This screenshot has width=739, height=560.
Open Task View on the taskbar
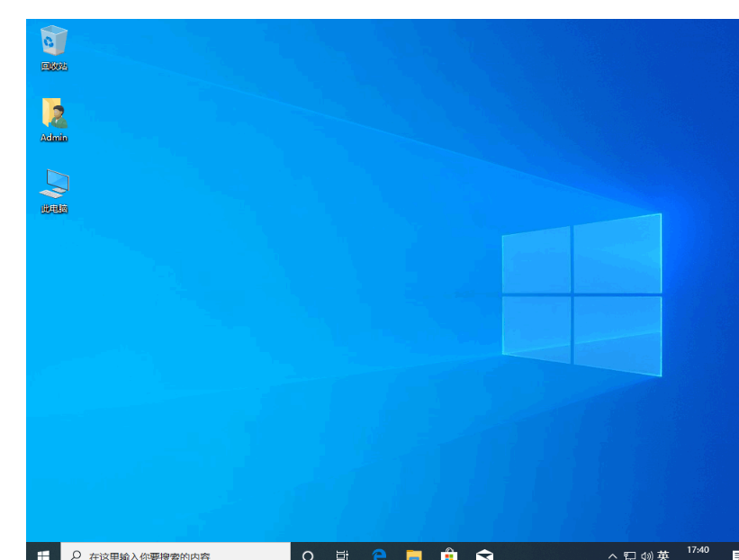[342, 555]
